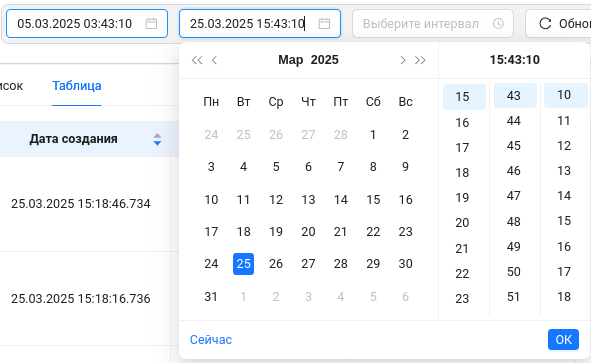The width and height of the screenshot is (591, 363).
Task: Click calendar icon in end date field
Action: click(x=324, y=24)
